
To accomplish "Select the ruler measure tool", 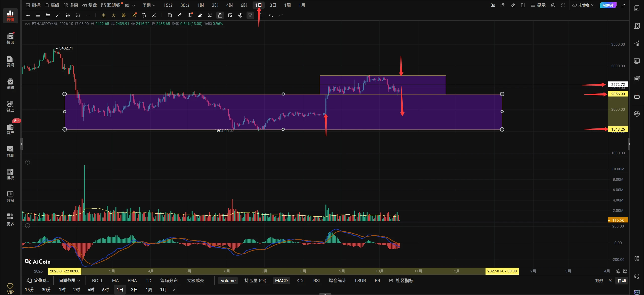I will point(180,15).
